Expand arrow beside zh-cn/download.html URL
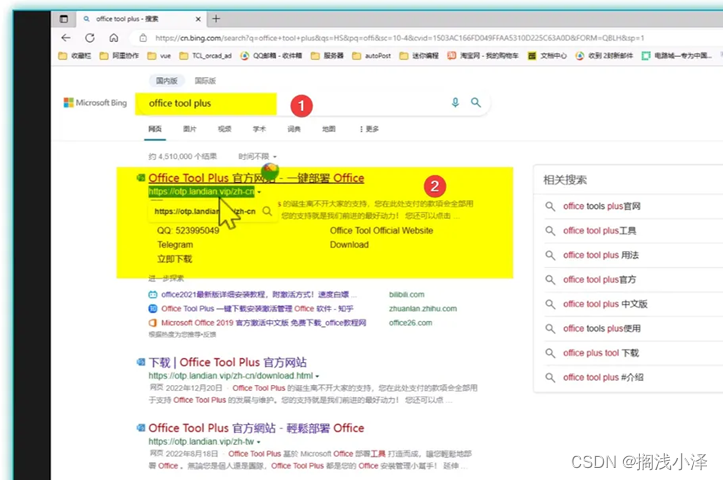This screenshot has width=723, height=480. 317,376
